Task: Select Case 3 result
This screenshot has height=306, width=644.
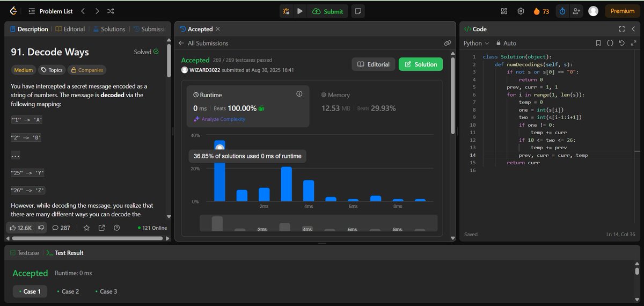Action: click(x=106, y=292)
